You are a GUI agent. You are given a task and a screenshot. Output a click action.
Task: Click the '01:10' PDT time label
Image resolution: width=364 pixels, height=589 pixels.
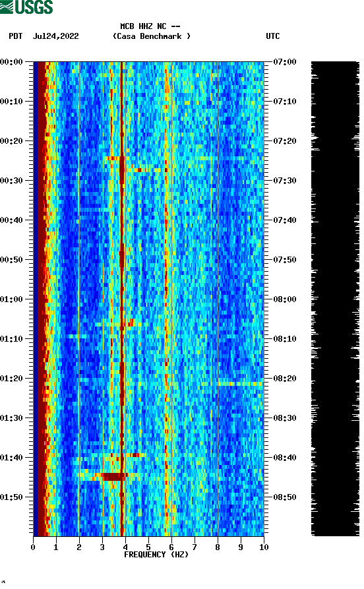11,339
